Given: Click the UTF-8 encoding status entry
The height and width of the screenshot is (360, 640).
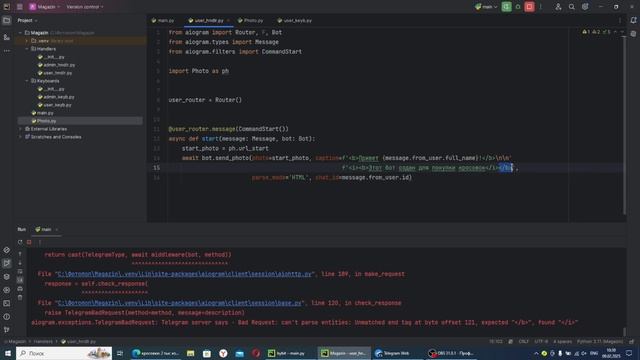Looking at the screenshot, I should (x=541, y=341).
